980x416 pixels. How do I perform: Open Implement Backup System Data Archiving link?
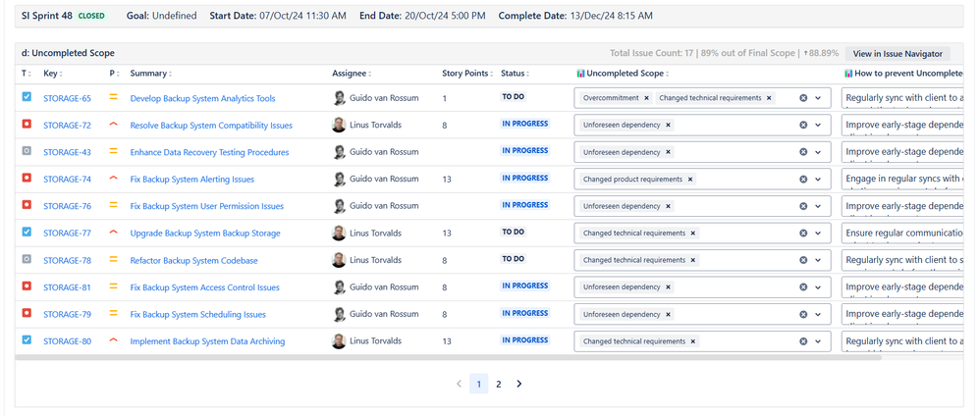[207, 341]
